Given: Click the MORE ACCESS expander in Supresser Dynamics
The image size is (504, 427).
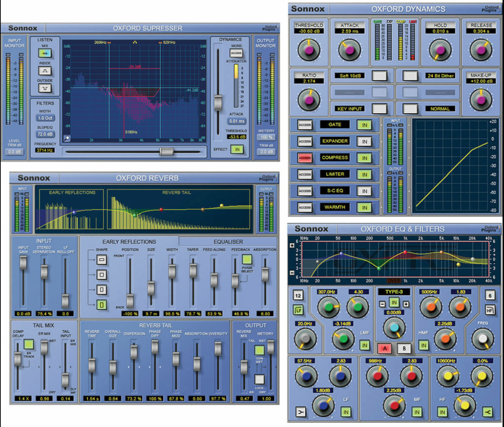Looking at the screenshot, I should [236, 53].
